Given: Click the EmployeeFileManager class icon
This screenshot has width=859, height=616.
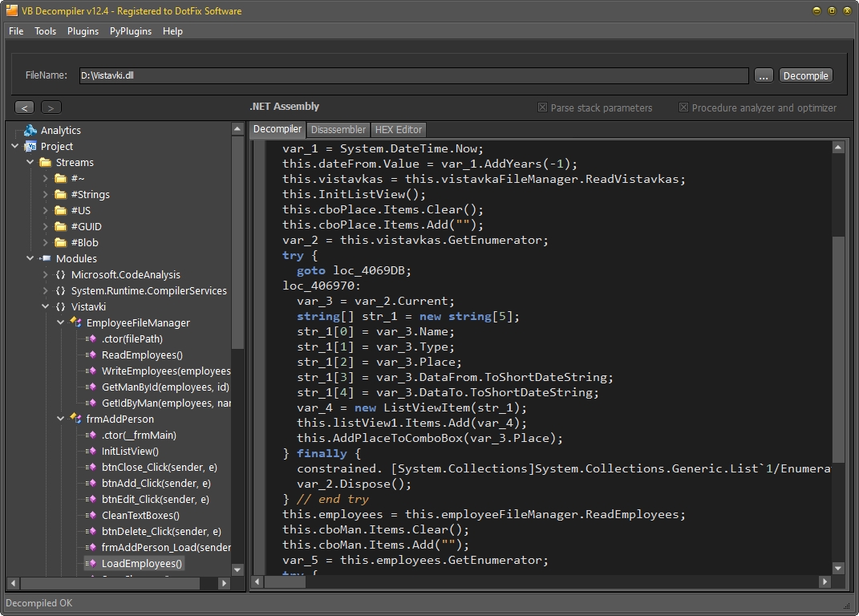Looking at the screenshot, I should (75, 322).
